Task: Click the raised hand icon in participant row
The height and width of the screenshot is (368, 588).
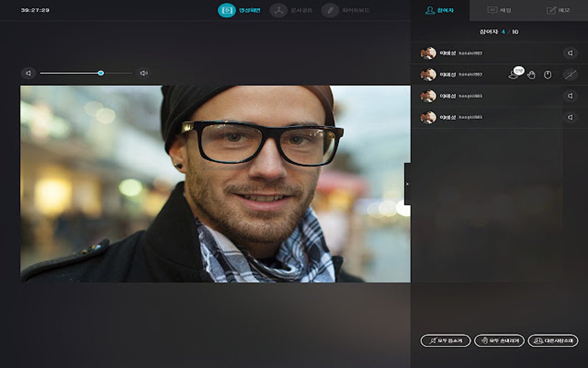Action: (532, 75)
